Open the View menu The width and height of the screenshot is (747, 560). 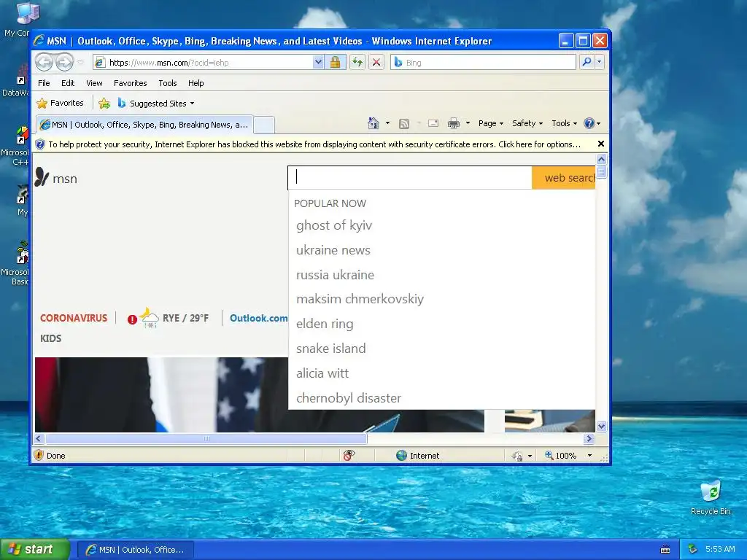pyautogui.click(x=94, y=83)
